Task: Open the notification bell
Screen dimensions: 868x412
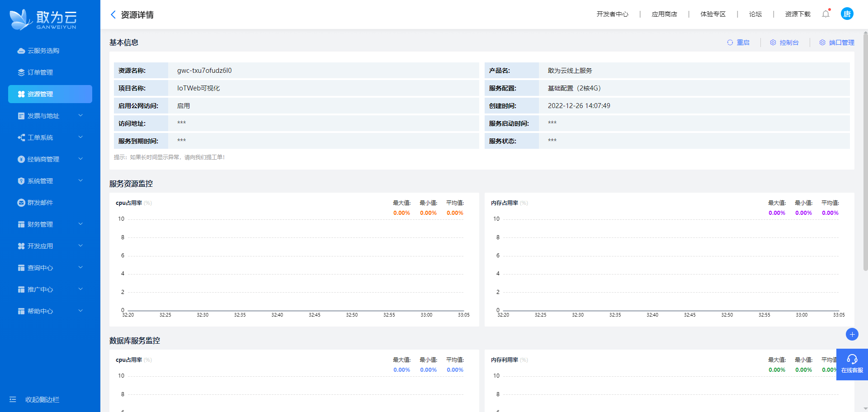Action: [x=826, y=14]
